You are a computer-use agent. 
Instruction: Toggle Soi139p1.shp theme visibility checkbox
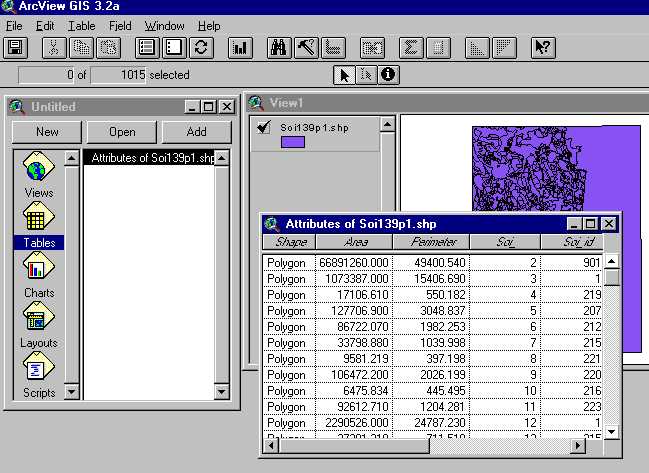pyautogui.click(x=263, y=127)
